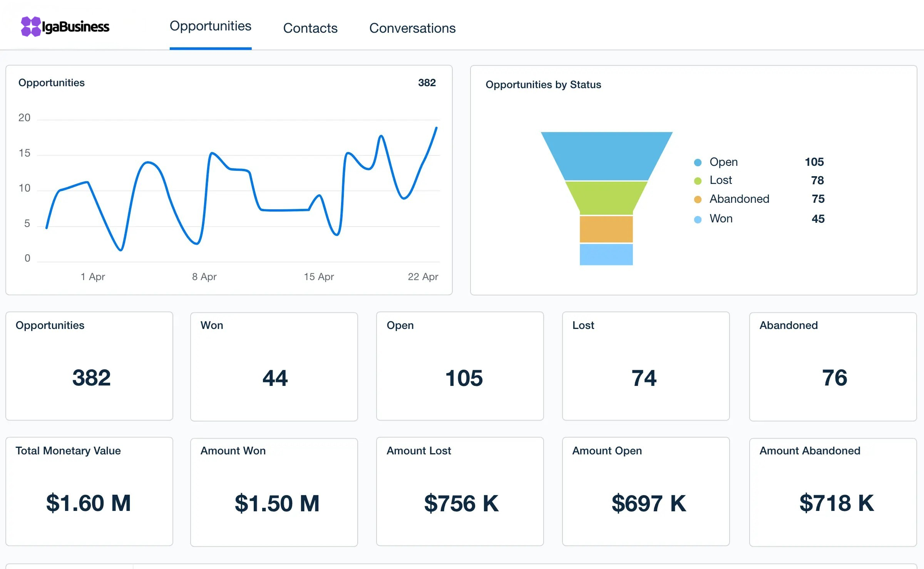
Task: Open the Conversations tab
Action: click(x=412, y=28)
